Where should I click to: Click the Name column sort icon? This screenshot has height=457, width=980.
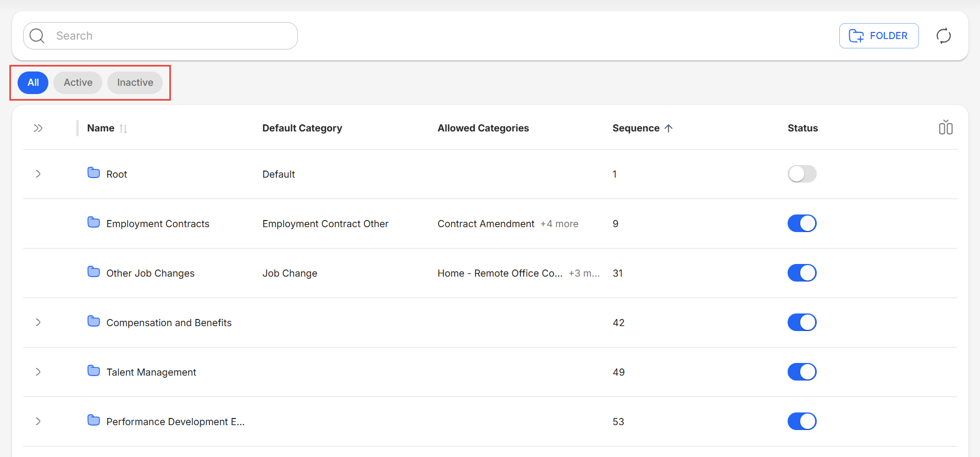[123, 129]
